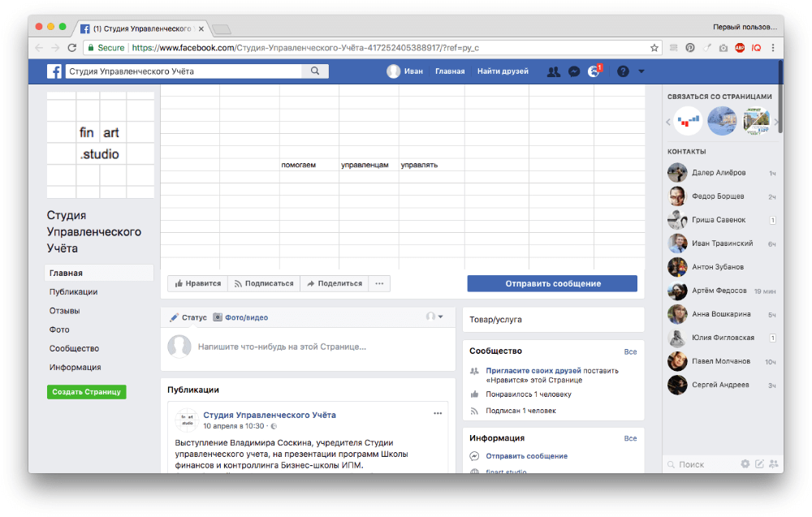
Task: Expand the three-dots options on the publication
Action: [x=438, y=413]
